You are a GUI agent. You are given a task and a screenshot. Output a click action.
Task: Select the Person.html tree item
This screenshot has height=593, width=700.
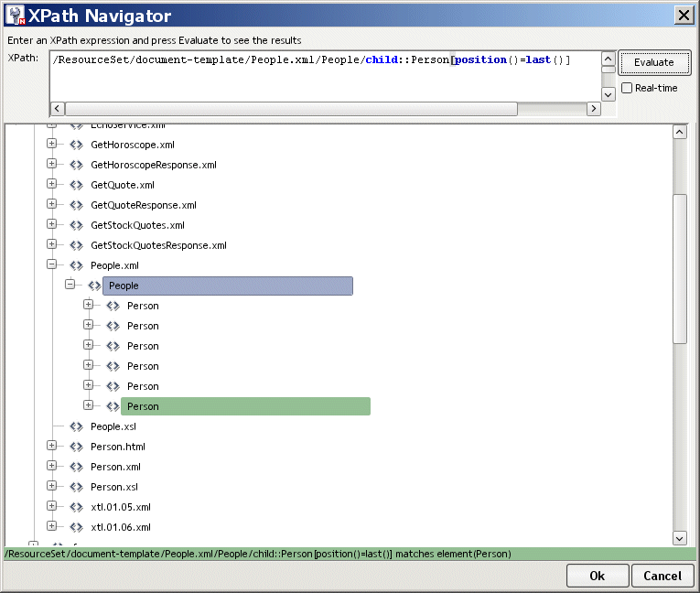click(x=118, y=447)
